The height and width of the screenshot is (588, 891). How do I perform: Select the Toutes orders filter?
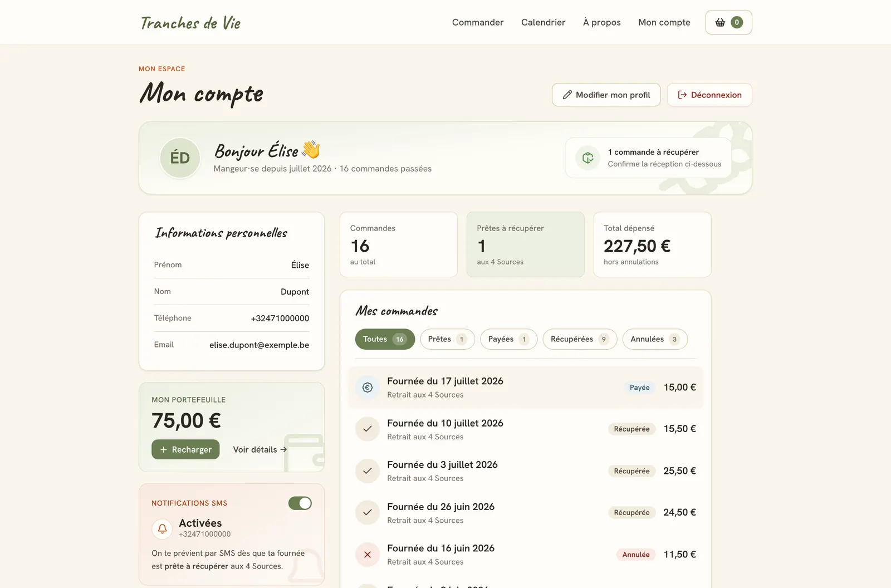(x=385, y=339)
